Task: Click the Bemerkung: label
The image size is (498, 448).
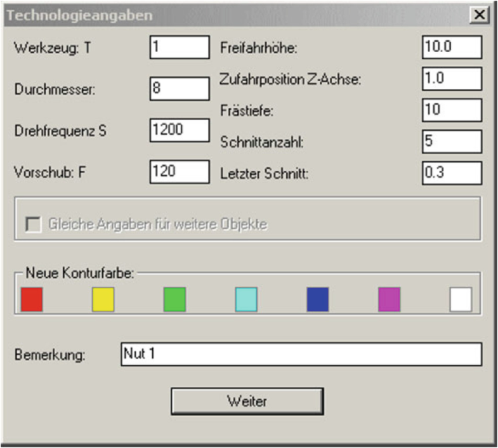Action: point(50,355)
